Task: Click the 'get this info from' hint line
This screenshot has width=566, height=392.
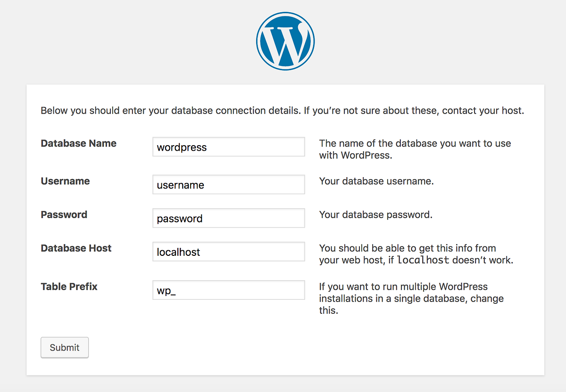Action: point(408,248)
